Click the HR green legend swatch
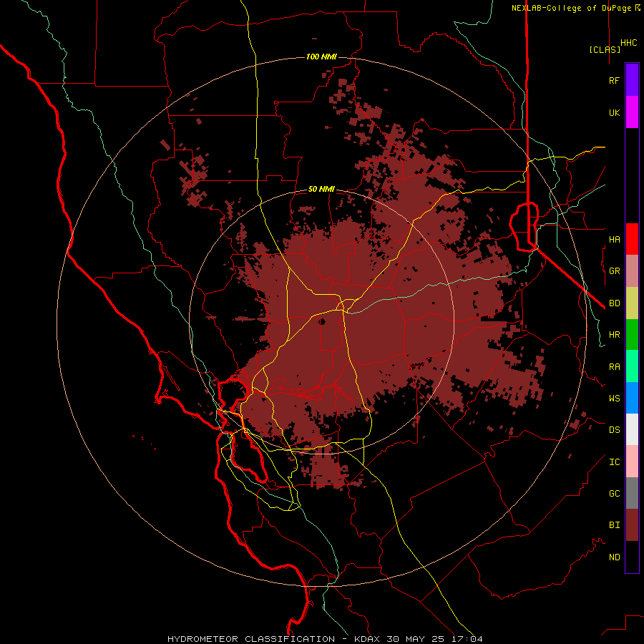Screen dimensions: 644x644 pos(632,335)
